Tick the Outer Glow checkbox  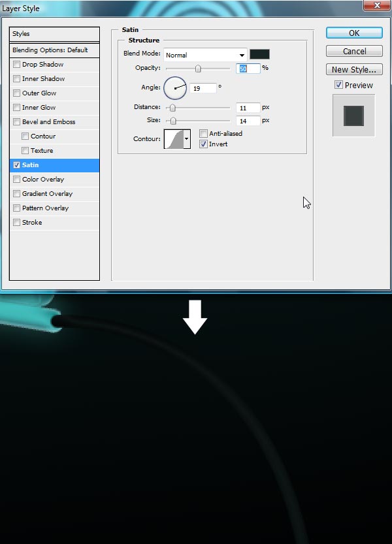point(16,93)
